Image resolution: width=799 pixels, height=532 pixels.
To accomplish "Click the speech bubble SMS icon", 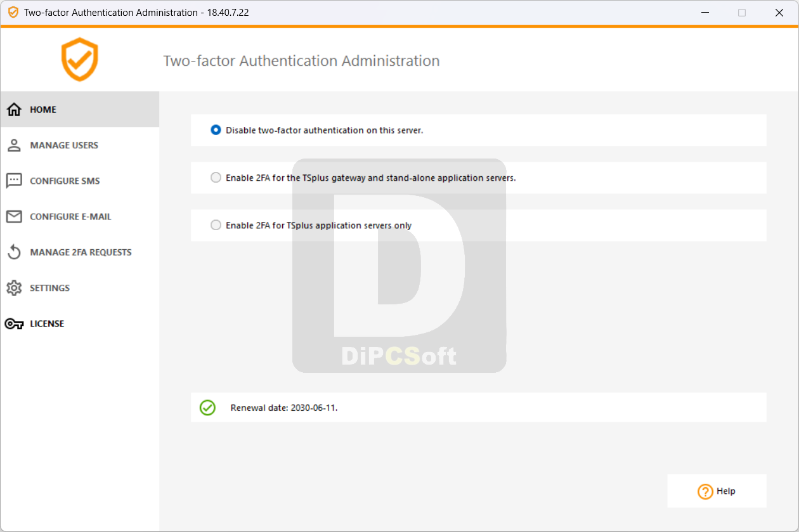I will pos(14,181).
